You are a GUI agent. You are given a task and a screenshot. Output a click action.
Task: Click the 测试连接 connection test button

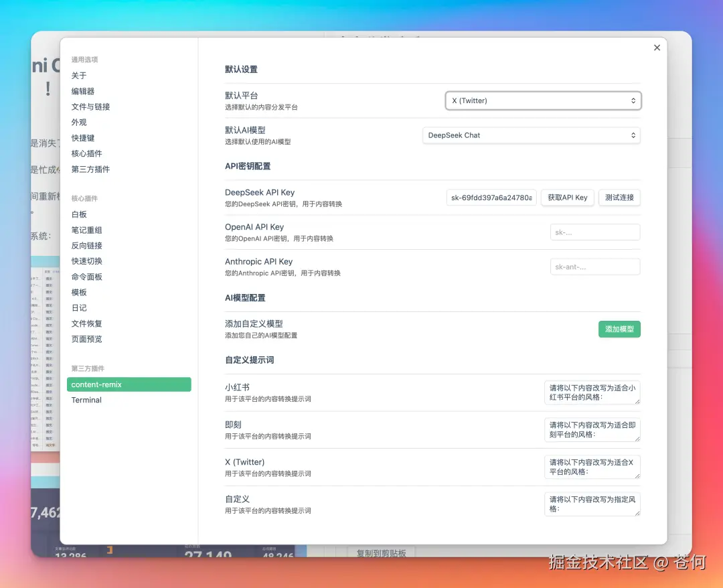pos(619,197)
